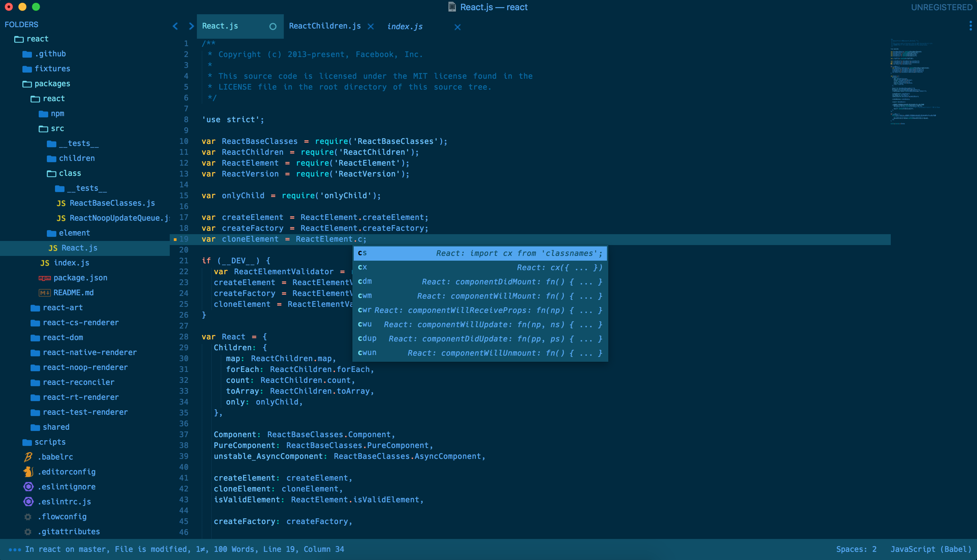Expand the react-cs-renderer folder
This screenshot has height=560, width=977.
(75, 323)
